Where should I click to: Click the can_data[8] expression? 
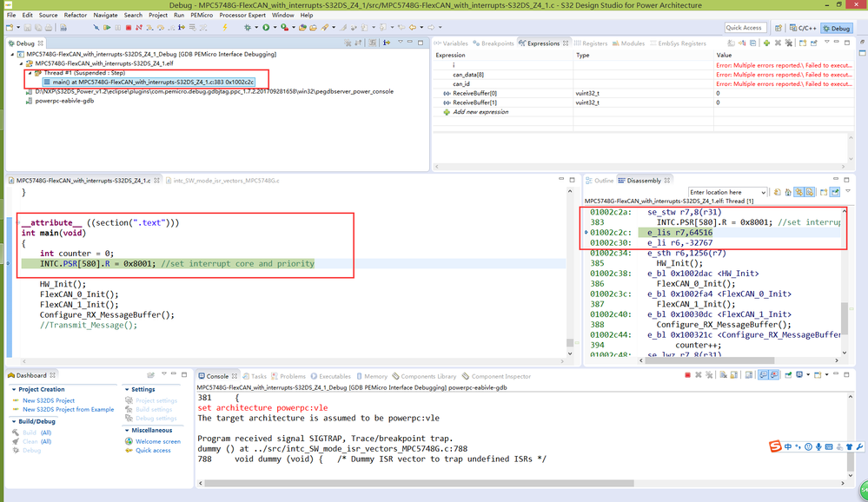468,75
